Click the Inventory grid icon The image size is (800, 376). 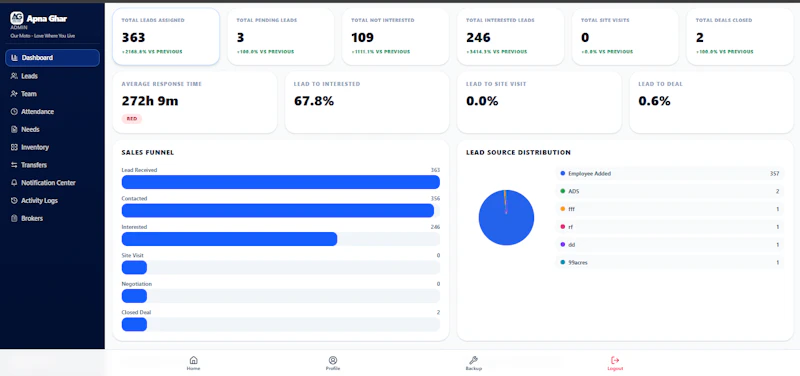point(14,147)
